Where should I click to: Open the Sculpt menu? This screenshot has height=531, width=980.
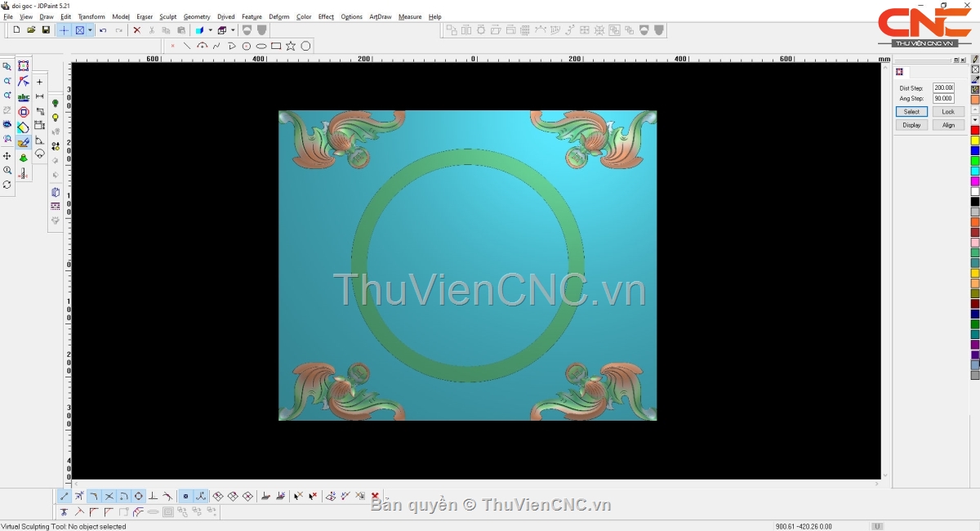coord(167,16)
